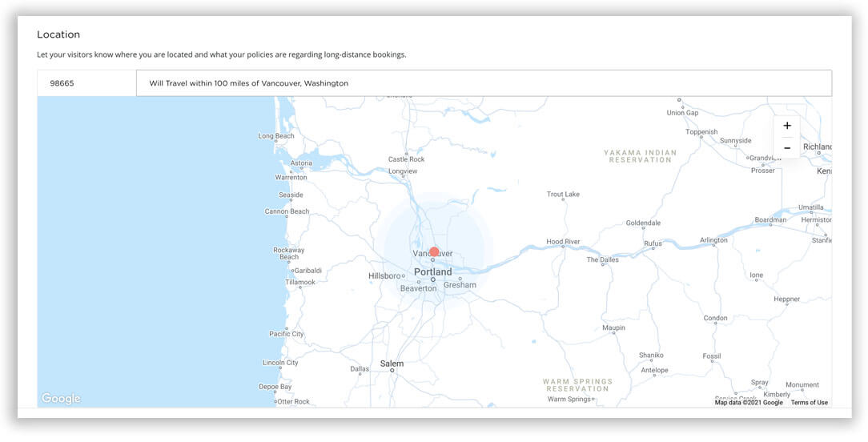Click the Dallas label on map
Viewport: 868px width, 442px height.
tap(360, 369)
